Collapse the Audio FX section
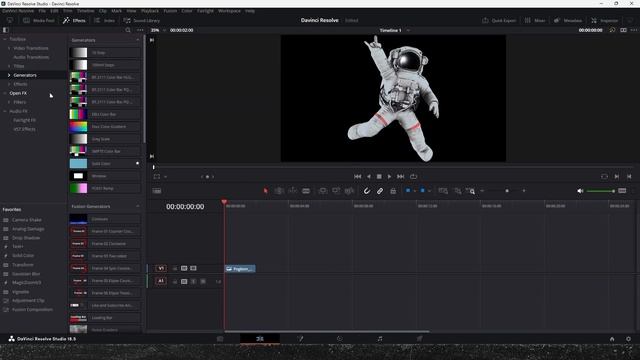 click(x=5, y=111)
